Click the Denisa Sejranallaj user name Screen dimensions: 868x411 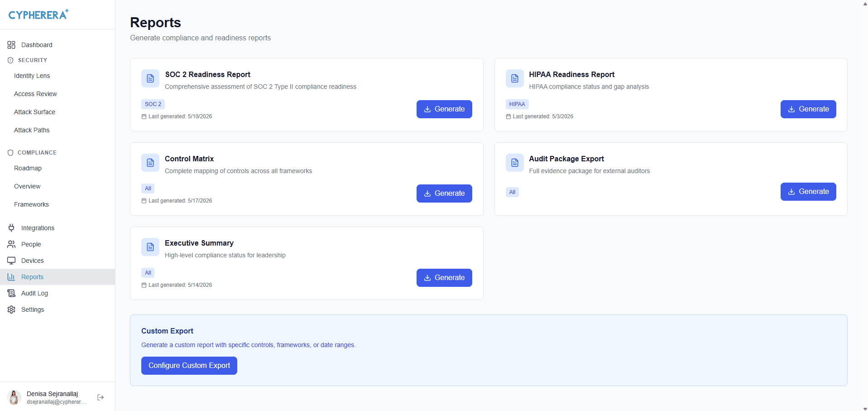coord(52,394)
